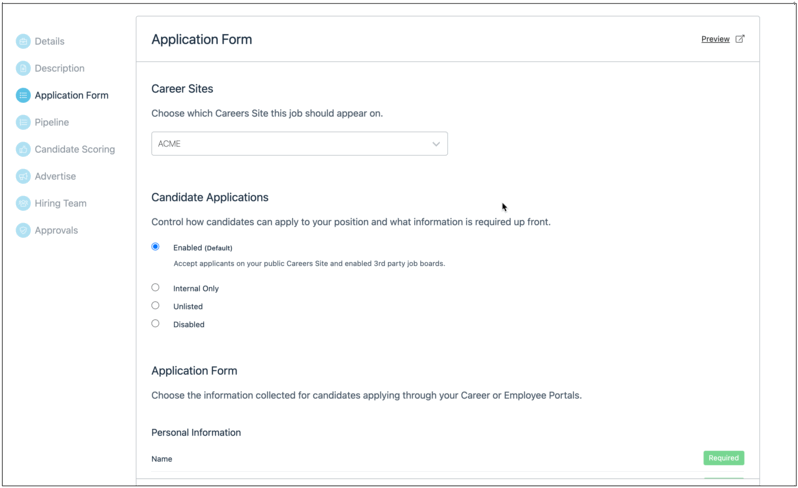Choose the Unlisted radio option
The image size is (798, 488).
tap(155, 305)
